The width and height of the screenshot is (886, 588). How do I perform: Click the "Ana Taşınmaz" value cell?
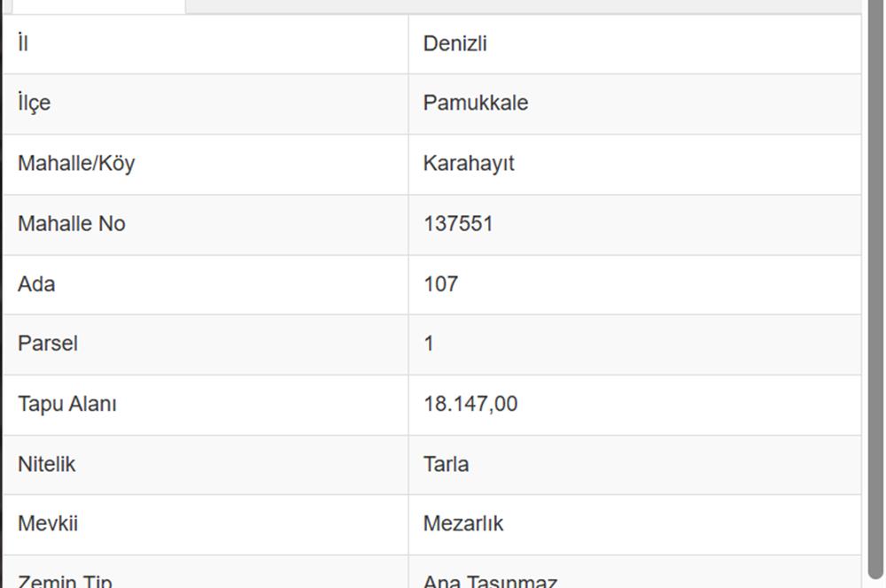tap(490, 580)
